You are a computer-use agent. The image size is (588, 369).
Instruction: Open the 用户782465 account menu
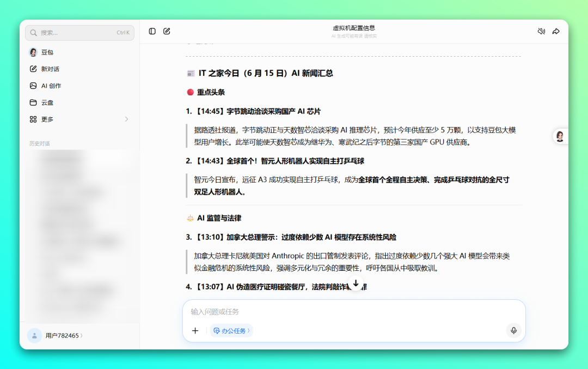click(x=55, y=336)
